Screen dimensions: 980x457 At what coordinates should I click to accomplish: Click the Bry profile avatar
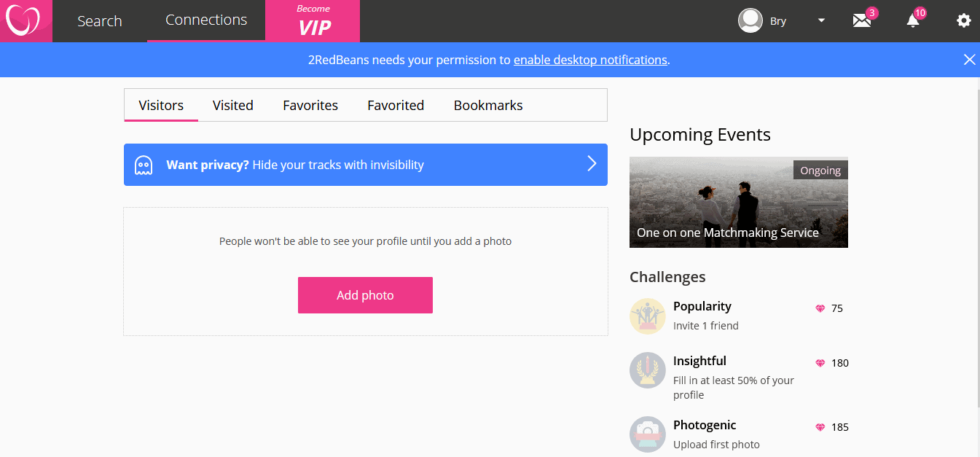tap(750, 20)
